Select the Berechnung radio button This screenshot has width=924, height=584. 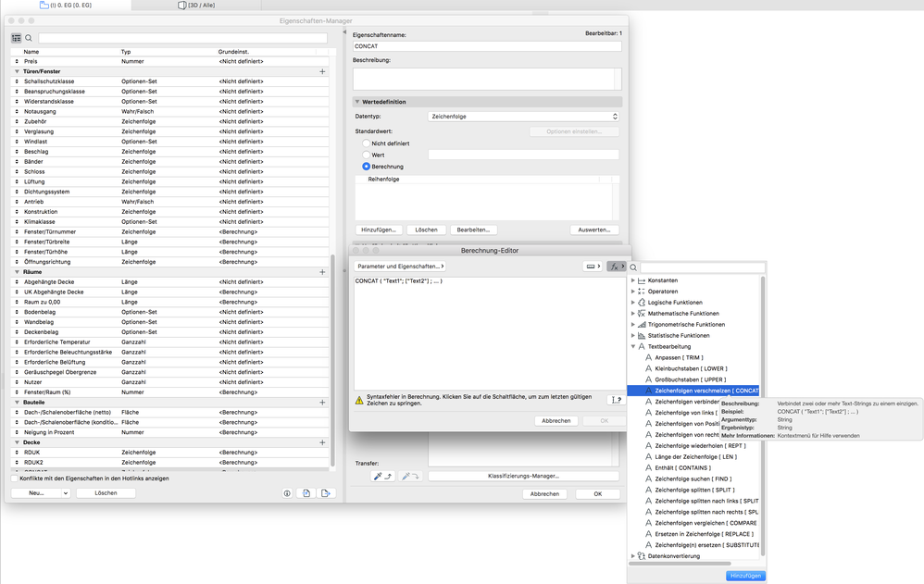click(366, 167)
